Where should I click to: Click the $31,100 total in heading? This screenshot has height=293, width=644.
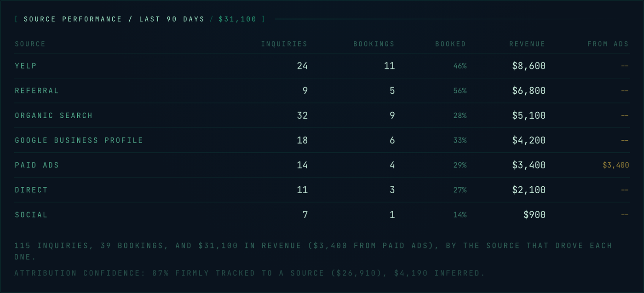[x=237, y=19]
